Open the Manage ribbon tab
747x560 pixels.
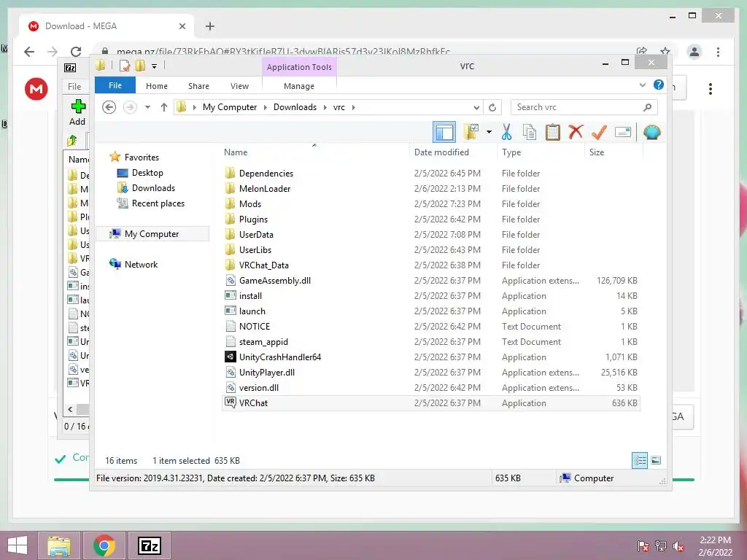[298, 86]
